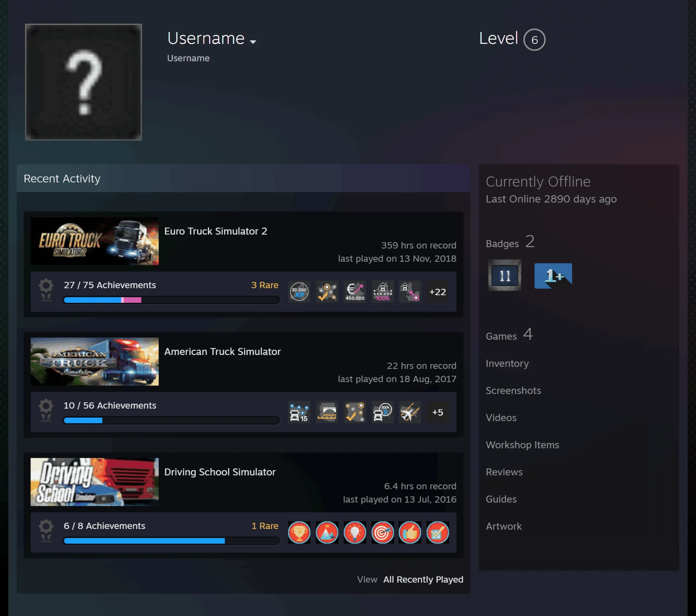Click the American Truck Simulator thumbnail
Viewport: 696px width, 616px height.
95,361
